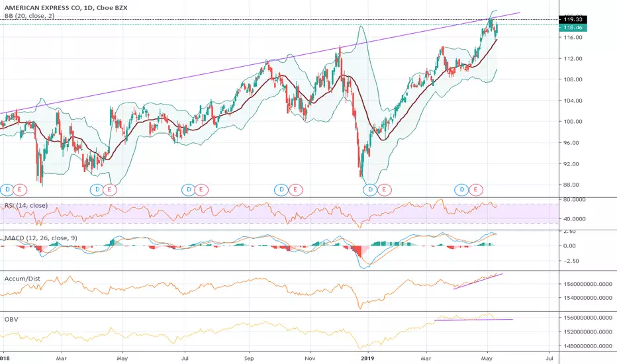Viewport: 617px width, 364px height.
Task: Open the earnings marker from April 2018
Action: (109, 190)
